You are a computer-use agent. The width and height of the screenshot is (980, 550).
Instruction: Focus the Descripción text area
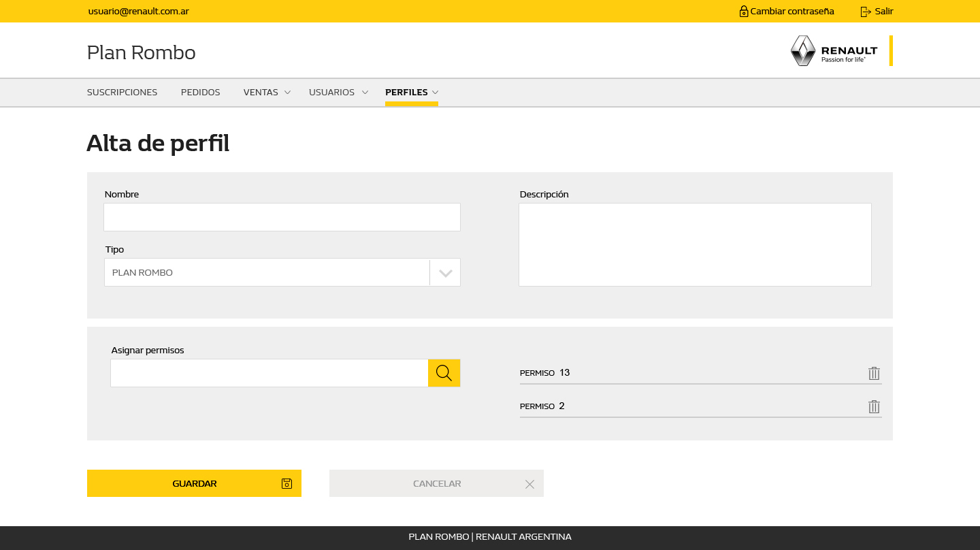pyautogui.click(x=695, y=244)
